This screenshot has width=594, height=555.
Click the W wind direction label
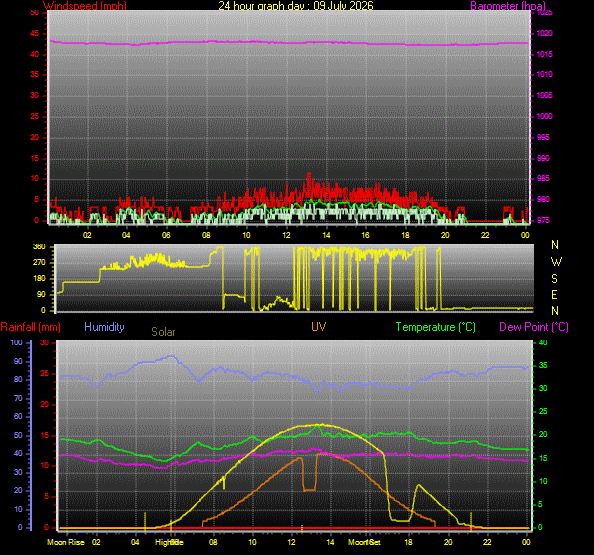click(x=556, y=261)
